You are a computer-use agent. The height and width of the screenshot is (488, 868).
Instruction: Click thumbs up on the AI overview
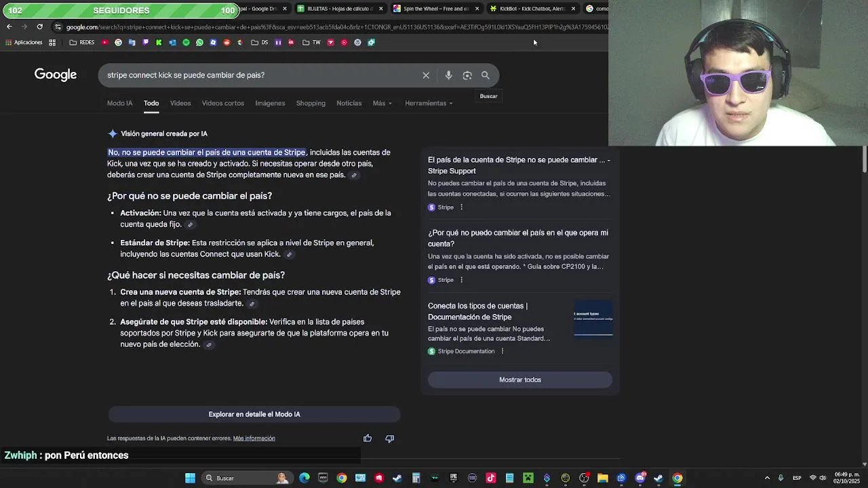pos(368,439)
